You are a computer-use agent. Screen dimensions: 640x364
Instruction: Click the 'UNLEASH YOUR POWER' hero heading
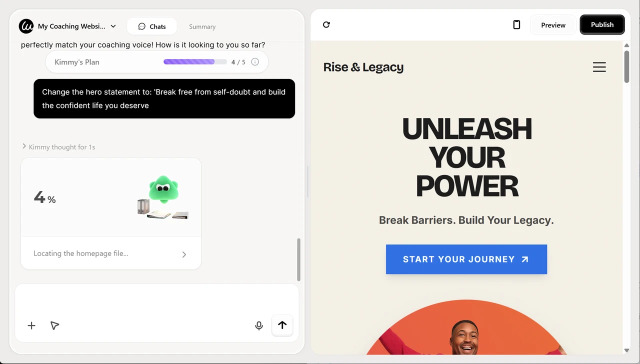click(x=467, y=157)
